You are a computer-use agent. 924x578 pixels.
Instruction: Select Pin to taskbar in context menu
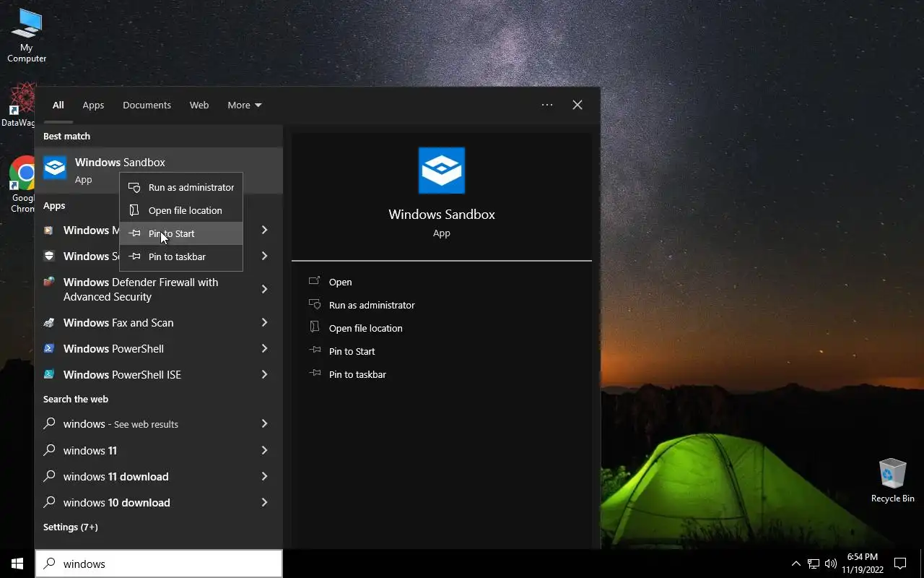click(x=181, y=256)
